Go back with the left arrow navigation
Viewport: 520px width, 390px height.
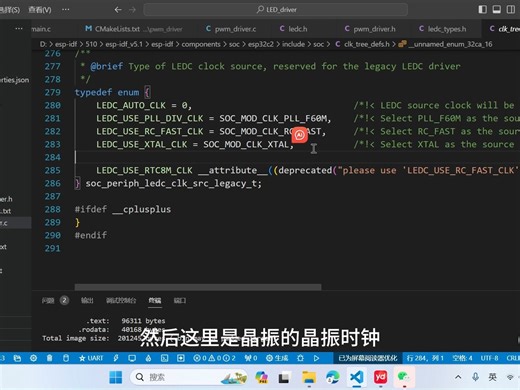[x=118, y=10]
